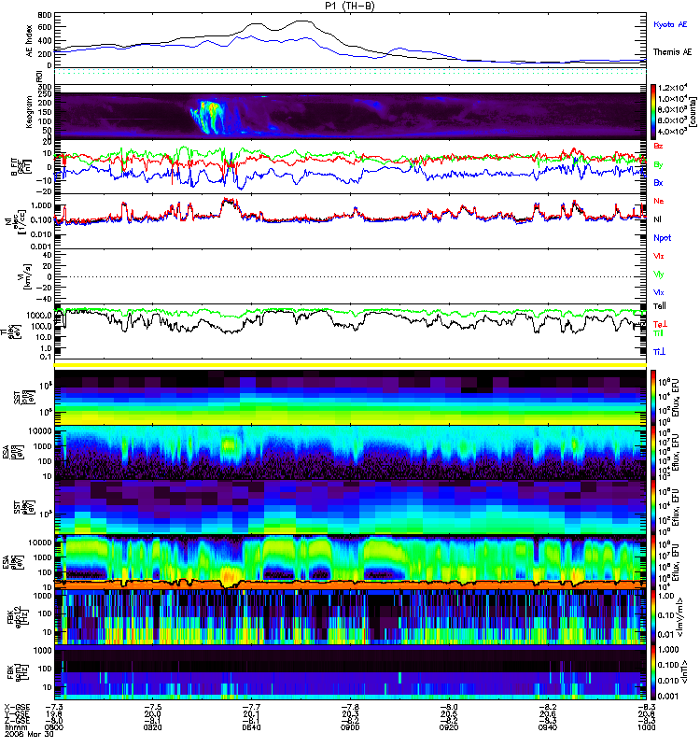The height and width of the screenshot is (747, 700).
Task: Click the plot title P1 (TH-B)
Action: pos(350,6)
